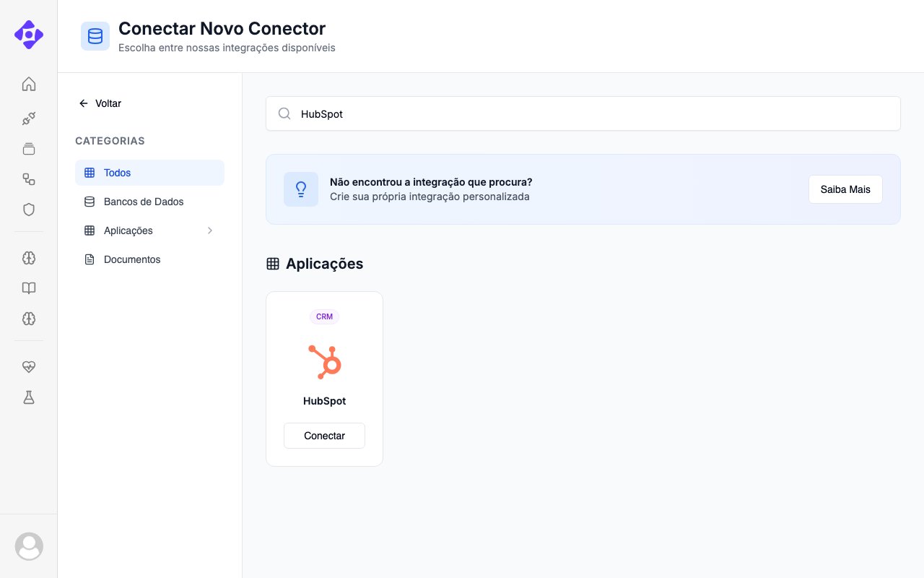Click the Conectar Novo Conector title
Image resolution: width=924 pixels, height=578 pixels.
(x=222, y=29)
